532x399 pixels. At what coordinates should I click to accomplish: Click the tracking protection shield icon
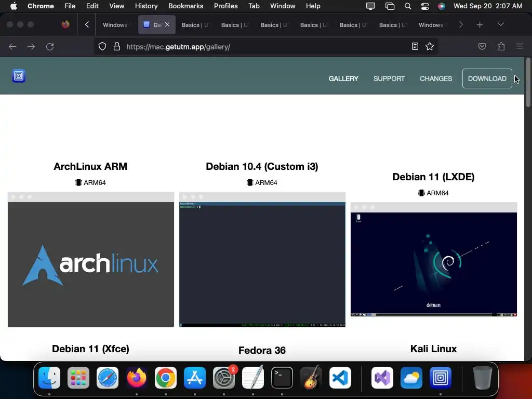tap(102, 46)
